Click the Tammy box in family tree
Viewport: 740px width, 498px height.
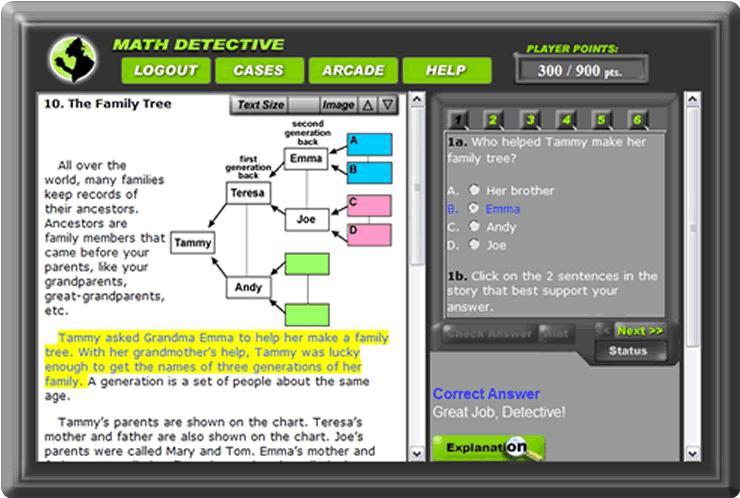coord(193,243)
